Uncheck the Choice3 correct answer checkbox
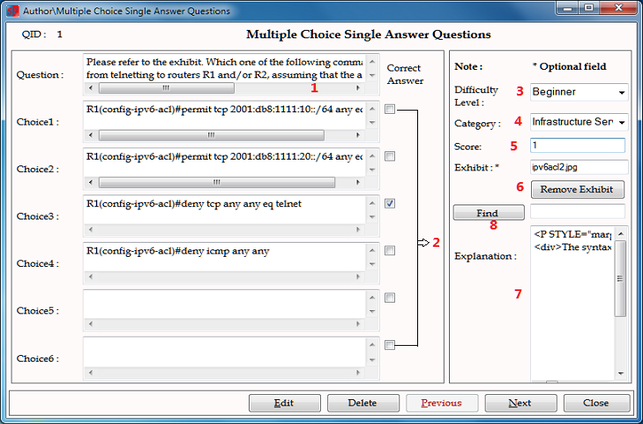This screenshot has width=643, height=424. [x=390, y=203]
